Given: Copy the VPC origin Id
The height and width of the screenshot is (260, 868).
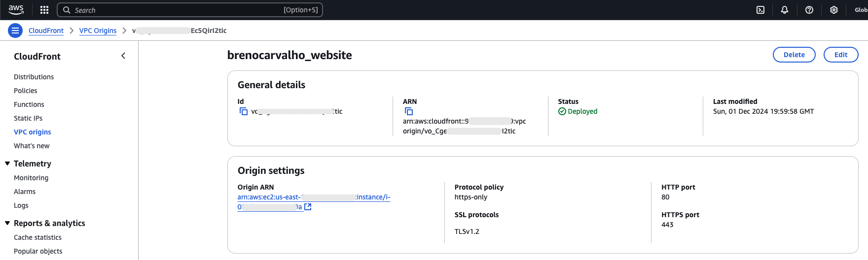Looking at the screenshot, I should pos(244,112).
